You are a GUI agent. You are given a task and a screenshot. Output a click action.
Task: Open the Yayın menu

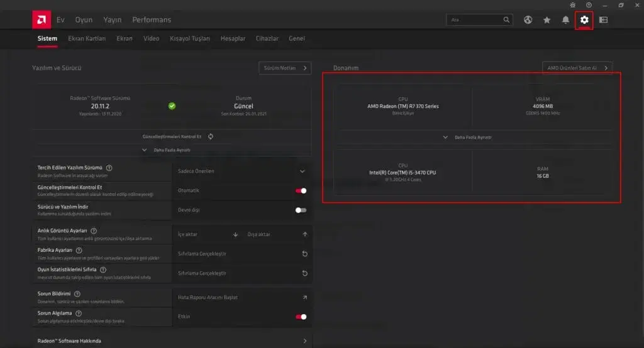point(112,19)
